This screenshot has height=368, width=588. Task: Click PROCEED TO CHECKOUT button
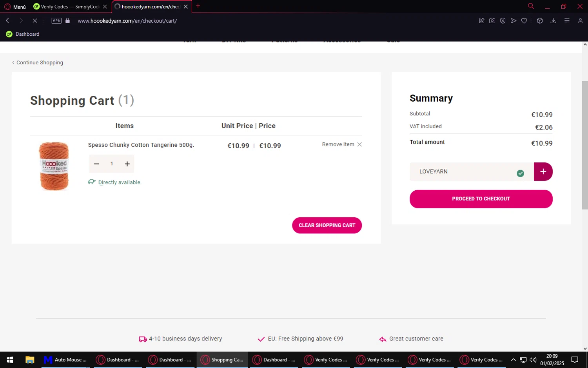(481, 199)
